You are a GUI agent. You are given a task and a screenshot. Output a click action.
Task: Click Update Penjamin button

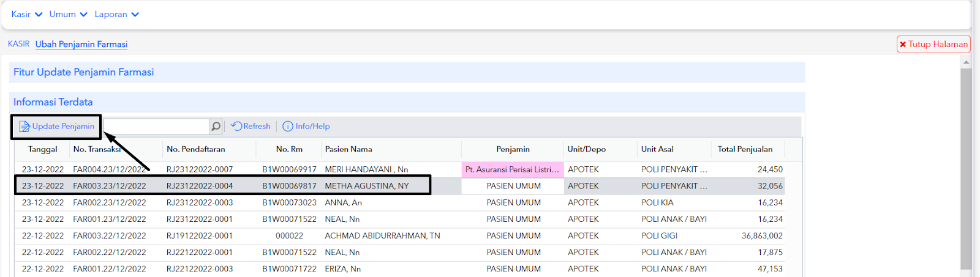(x=56, y=127)
